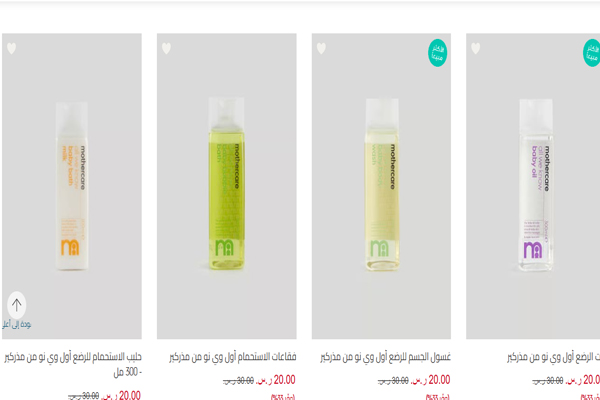Click teal badge on baby oil card
This screenshot has height=400, width=600.
point(591,53)
